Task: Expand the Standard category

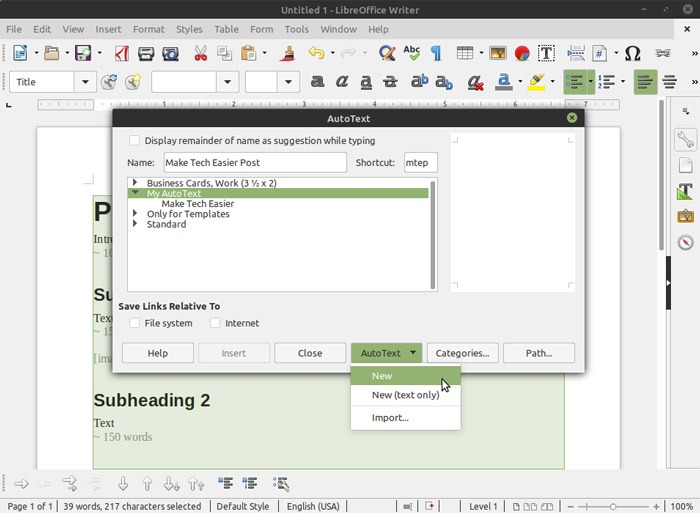Action: tap(135, 224)
